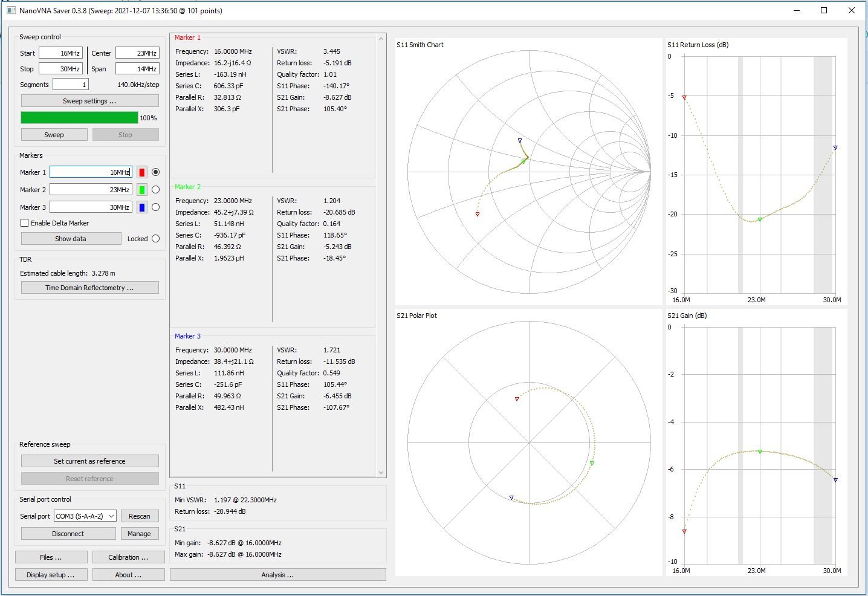Click the green marker on S21 Polar Plot

[x=592, y=463]
